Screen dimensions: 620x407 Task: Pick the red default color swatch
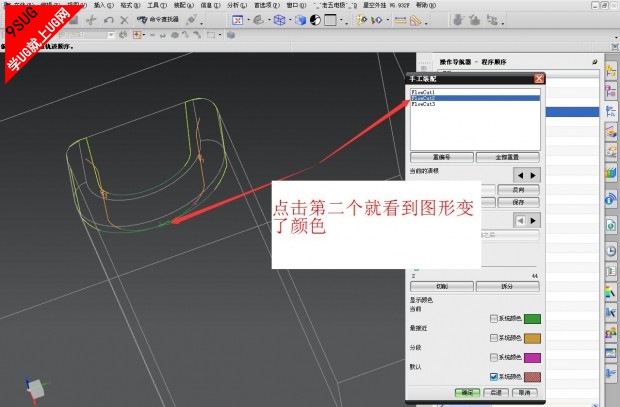(532, 377)
